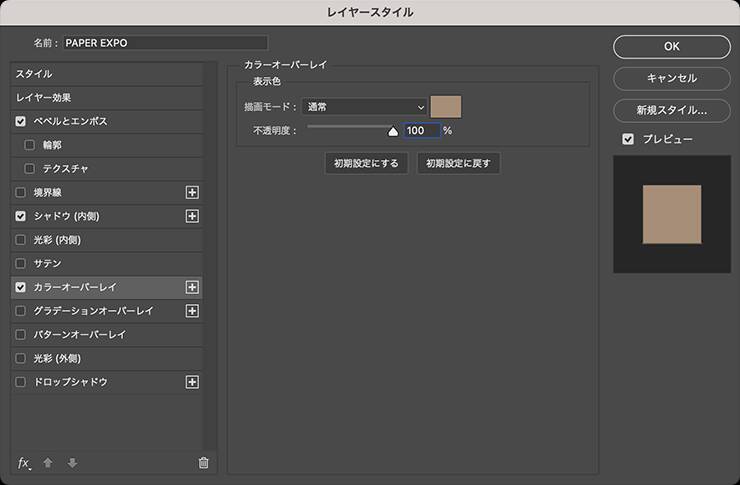Click plus icon beside グラデーションオーバーレイ
740x485 pixels.
coord(192,311)
